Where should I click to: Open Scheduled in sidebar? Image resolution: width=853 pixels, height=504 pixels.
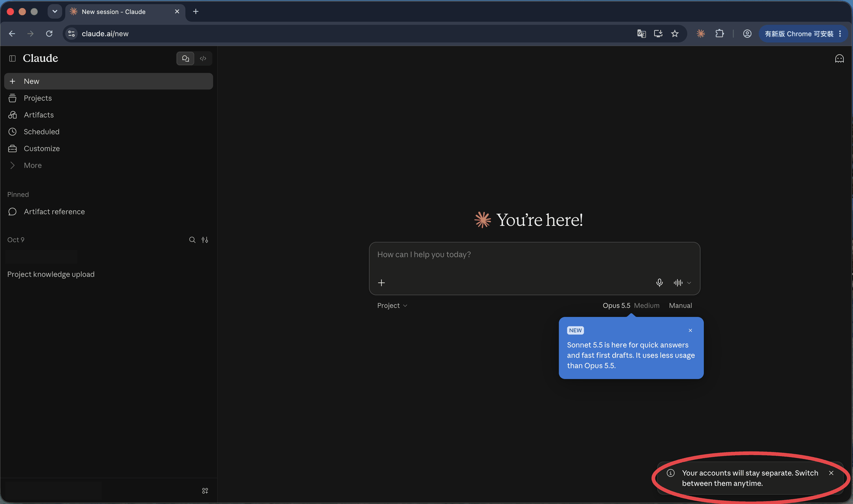pyautogui.click(x=109, y=132)
